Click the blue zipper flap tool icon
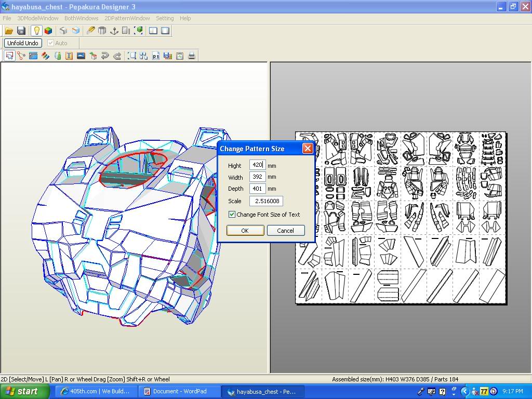 [33, 56]
